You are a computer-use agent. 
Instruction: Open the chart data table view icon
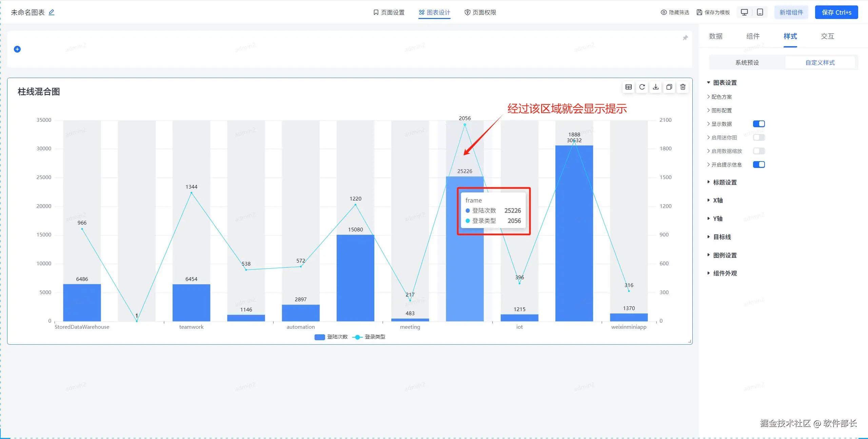click(x=628, y=87)
